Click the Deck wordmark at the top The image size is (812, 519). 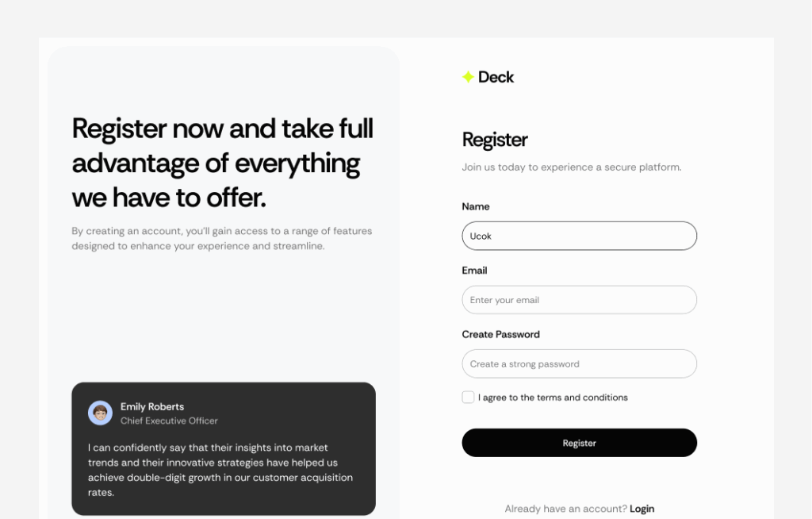(497, 77)
